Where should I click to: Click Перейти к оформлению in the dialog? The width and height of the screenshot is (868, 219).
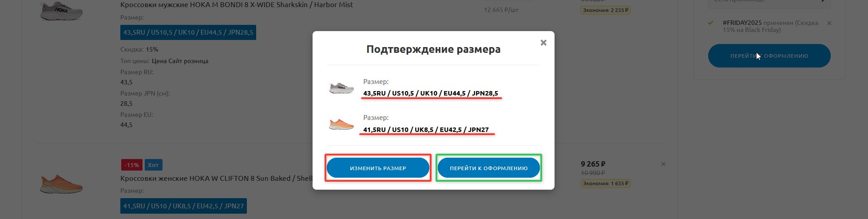[488, 168]
